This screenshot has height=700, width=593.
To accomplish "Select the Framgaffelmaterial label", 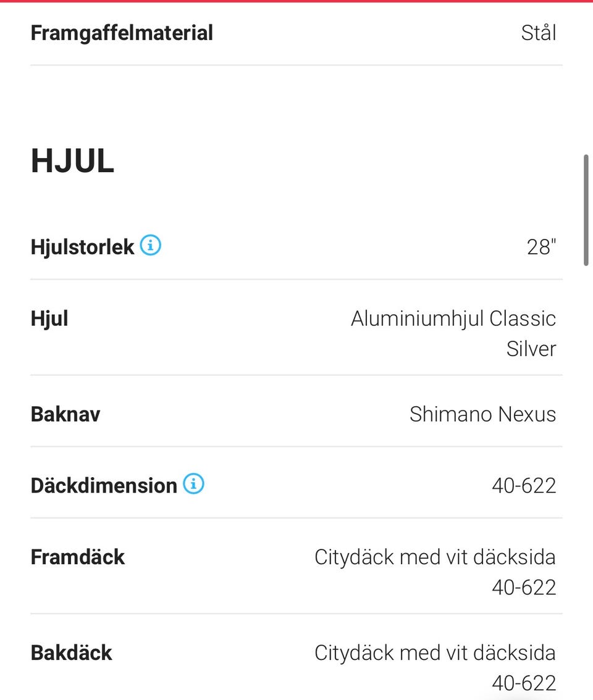I will pos(122,33).
